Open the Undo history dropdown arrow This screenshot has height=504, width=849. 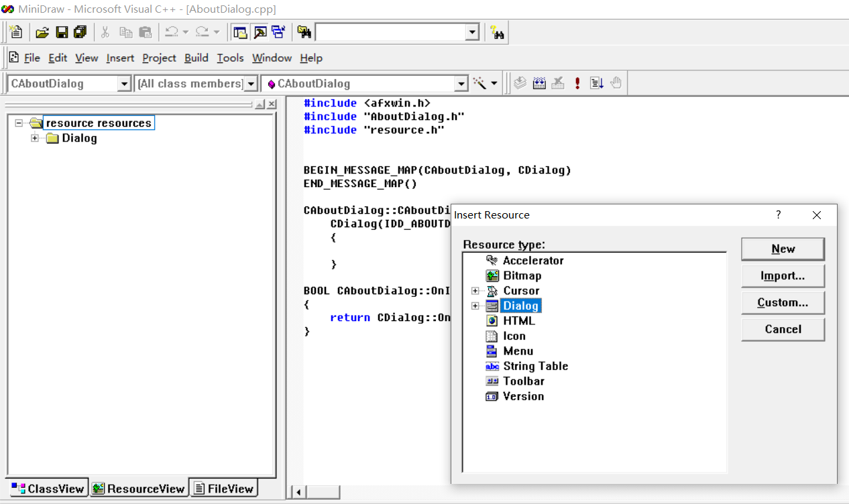click(x=186, y=32)
